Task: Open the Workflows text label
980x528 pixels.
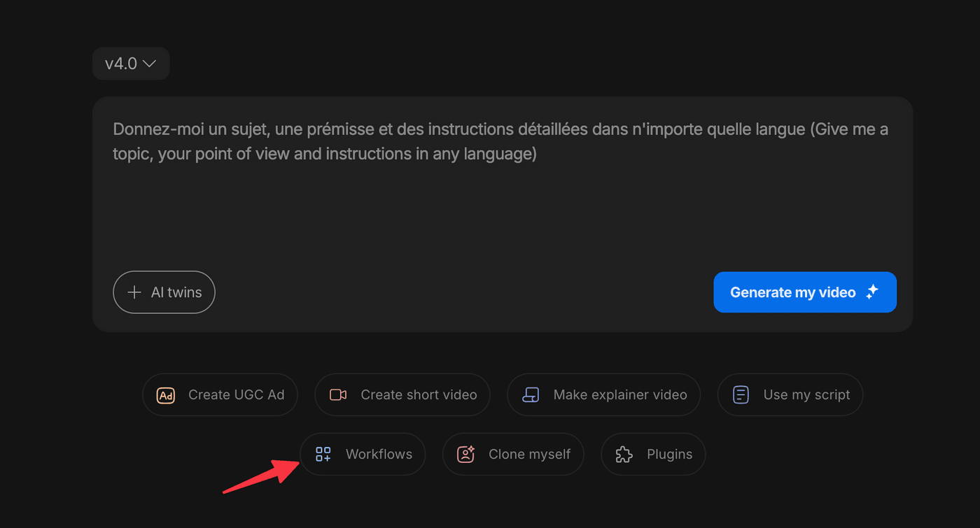Action: tap(379, 455)
